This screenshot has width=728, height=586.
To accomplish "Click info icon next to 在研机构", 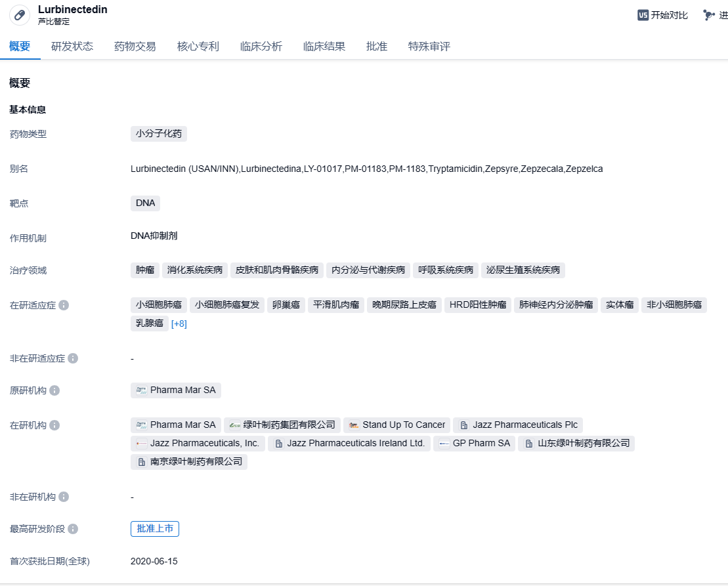I will [x=54, y=425].
